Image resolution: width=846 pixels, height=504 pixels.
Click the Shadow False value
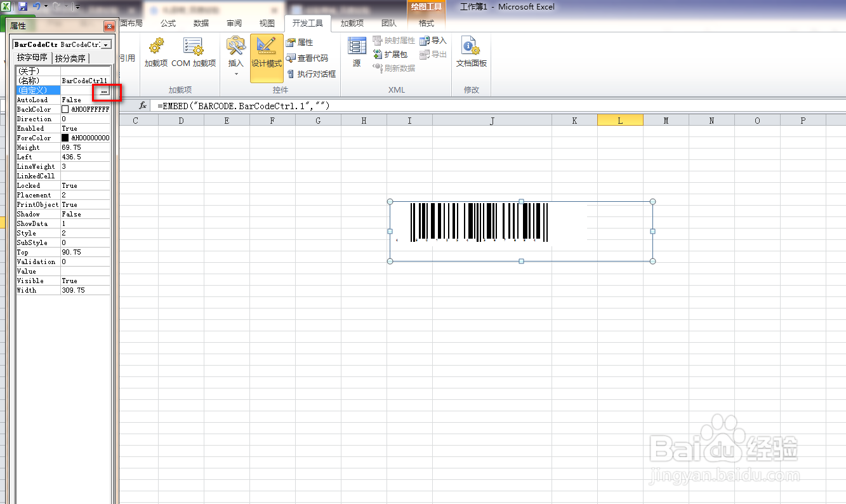pyautogui.click(x=85, y=214)
